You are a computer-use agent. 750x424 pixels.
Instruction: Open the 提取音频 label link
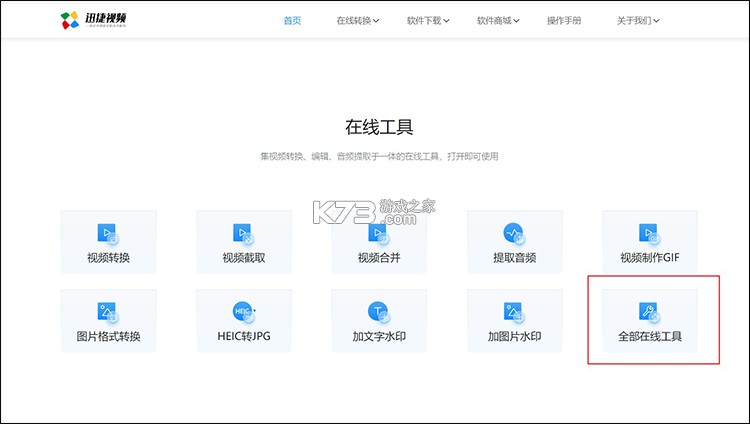pyautogui.click(x=514, y=258)
